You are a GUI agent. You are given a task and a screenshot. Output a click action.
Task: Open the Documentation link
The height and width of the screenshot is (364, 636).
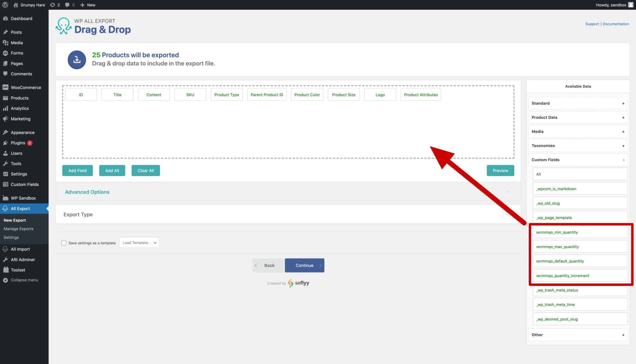[x=616, y=24]
